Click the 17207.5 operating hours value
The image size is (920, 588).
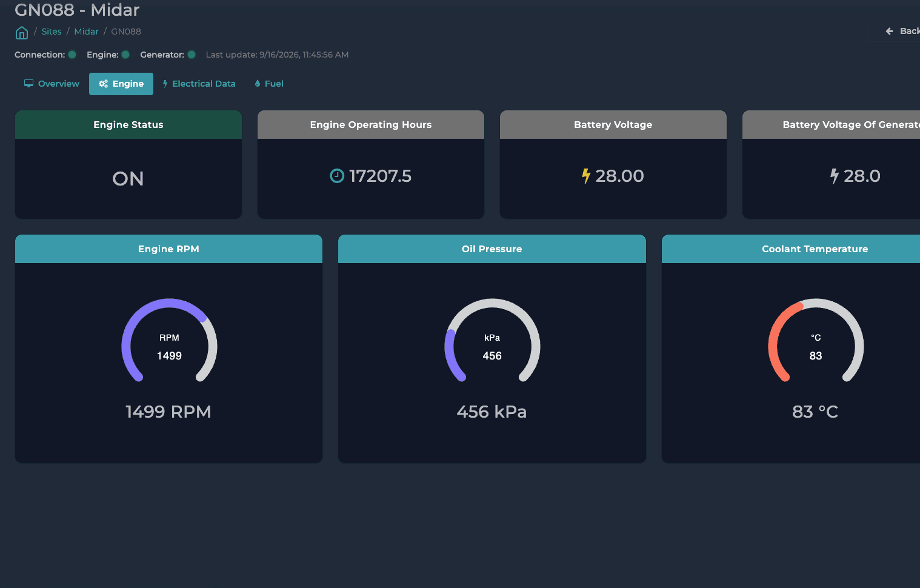click(380, 176)
